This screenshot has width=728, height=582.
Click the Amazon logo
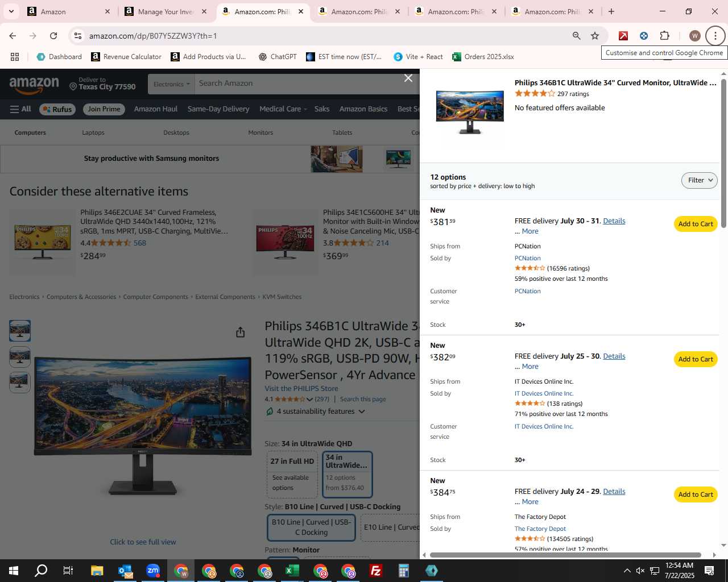tap(34, 85)
